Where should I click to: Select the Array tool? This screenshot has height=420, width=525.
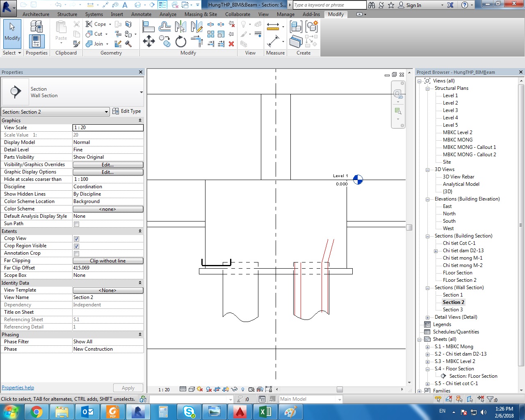coord(211,34)
